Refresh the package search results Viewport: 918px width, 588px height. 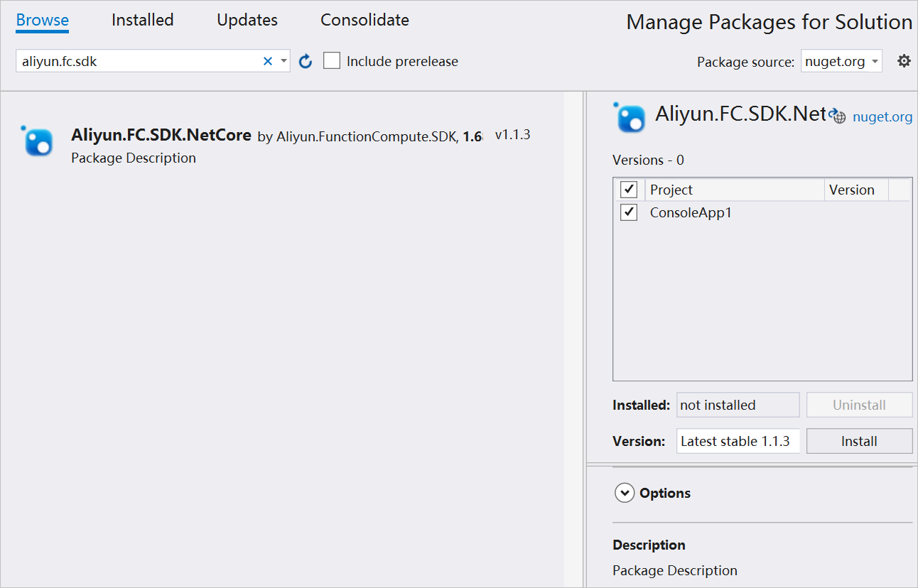coord(305,60)
